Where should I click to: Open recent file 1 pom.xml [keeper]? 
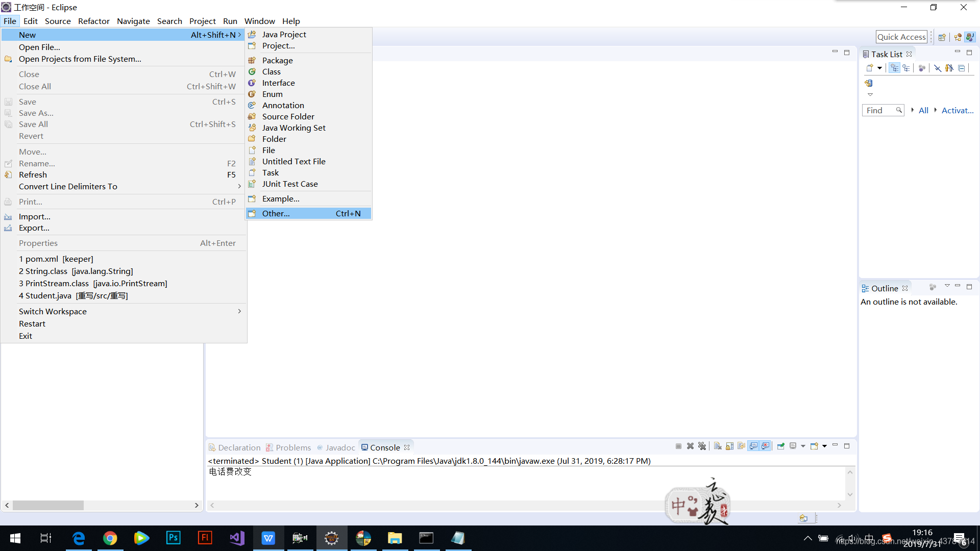(x=124, y=259)
